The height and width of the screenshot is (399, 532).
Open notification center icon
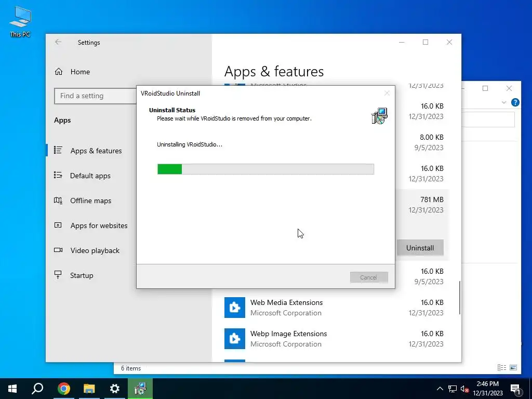coord(516,389)
